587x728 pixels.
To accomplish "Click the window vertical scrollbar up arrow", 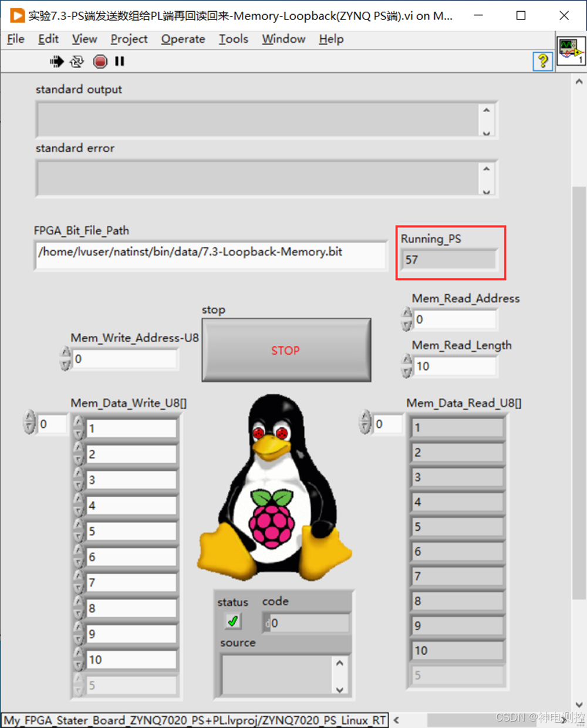I will (579, 82).
